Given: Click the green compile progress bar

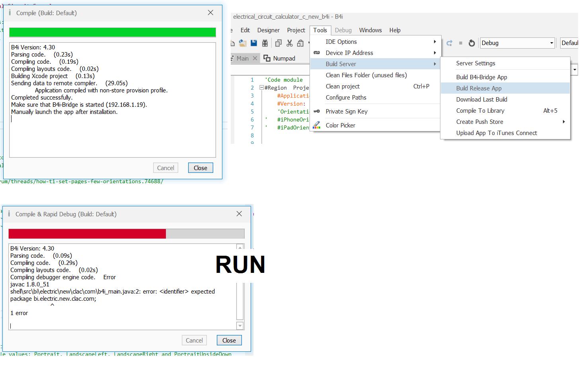Looking at the screenshot, I should (113, 32).
